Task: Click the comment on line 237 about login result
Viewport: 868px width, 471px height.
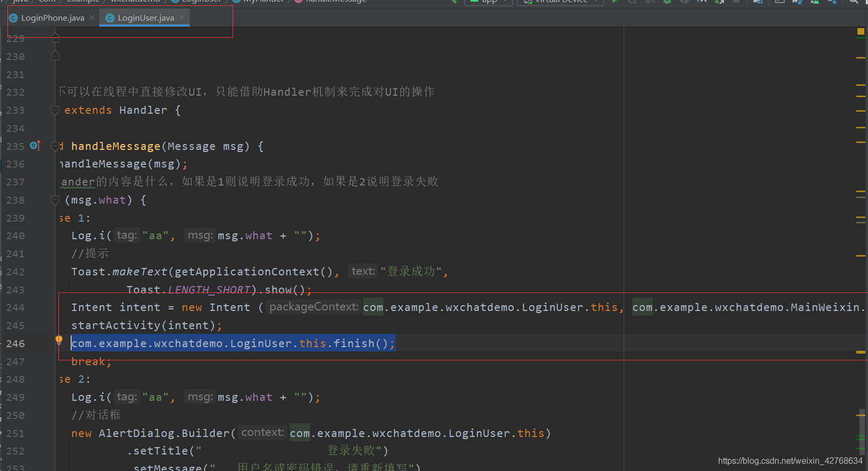Action: (x=249, y=182)
